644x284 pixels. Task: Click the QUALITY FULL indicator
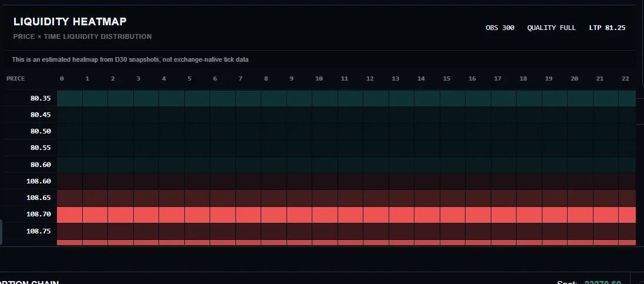click(551, 28)
